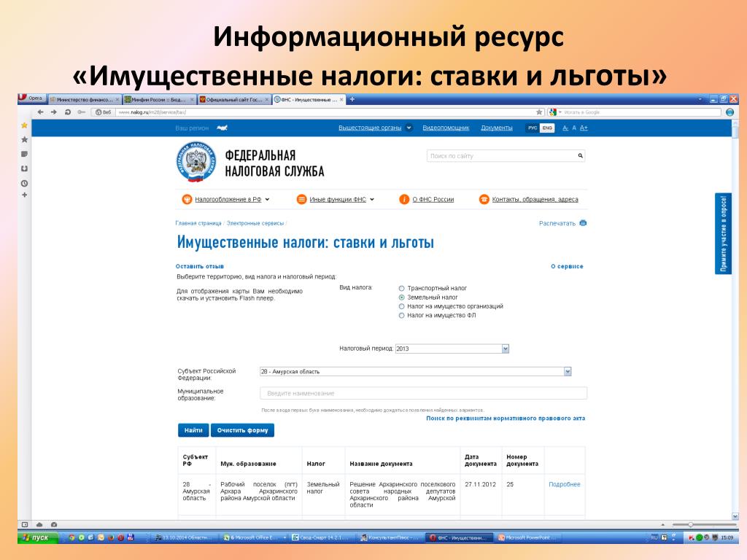747x560 pixels.
Task: Open the Налоговый период 2013 dropdown
Action: (452, 349)
